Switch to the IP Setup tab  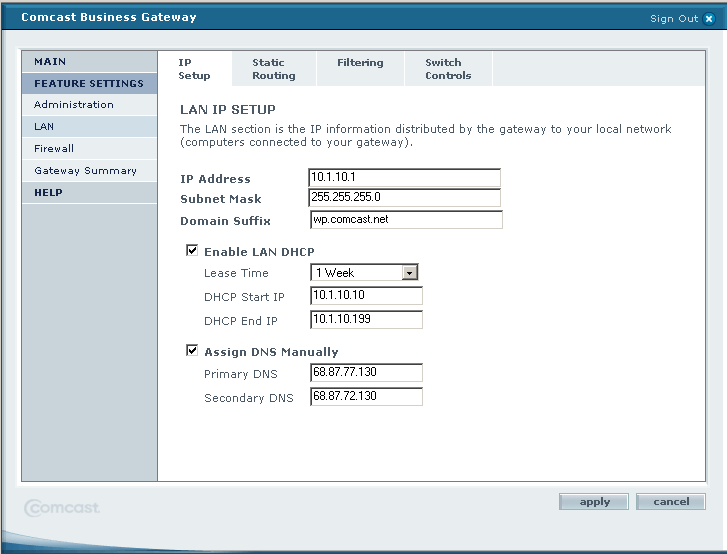pos(195,69)
